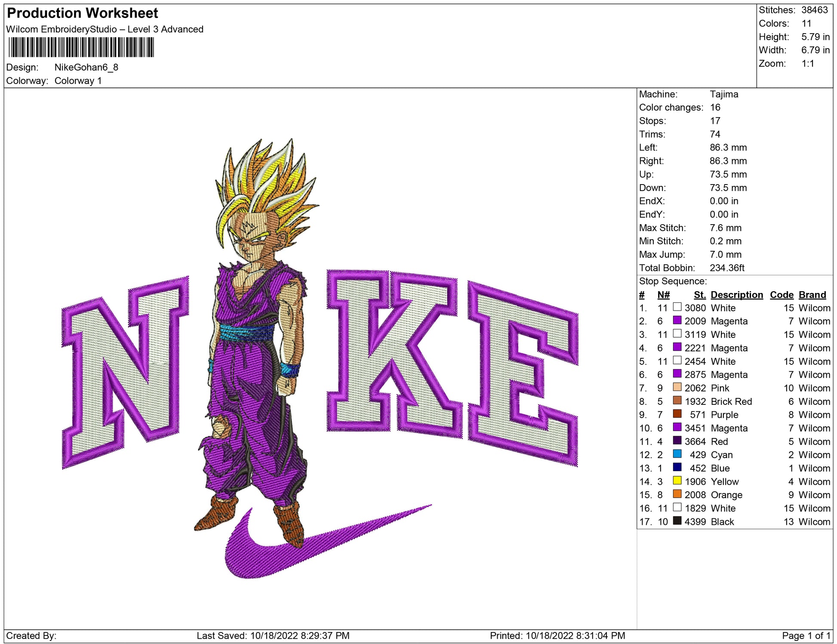Click the Yellow 1906 color swatch
The height and width of the screenshot is (644, 837).
pyautogui.click(x=677, y=481)
